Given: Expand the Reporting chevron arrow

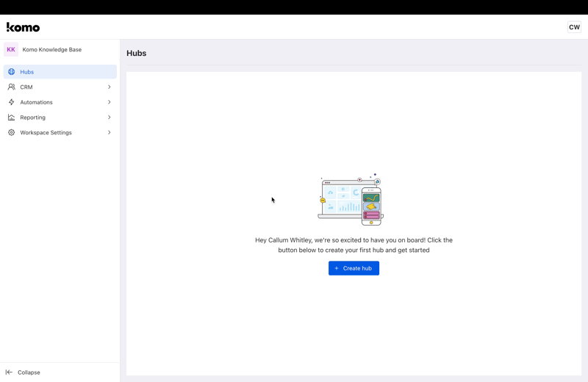Looking at the screenshot, I should (x=110, y=118).
